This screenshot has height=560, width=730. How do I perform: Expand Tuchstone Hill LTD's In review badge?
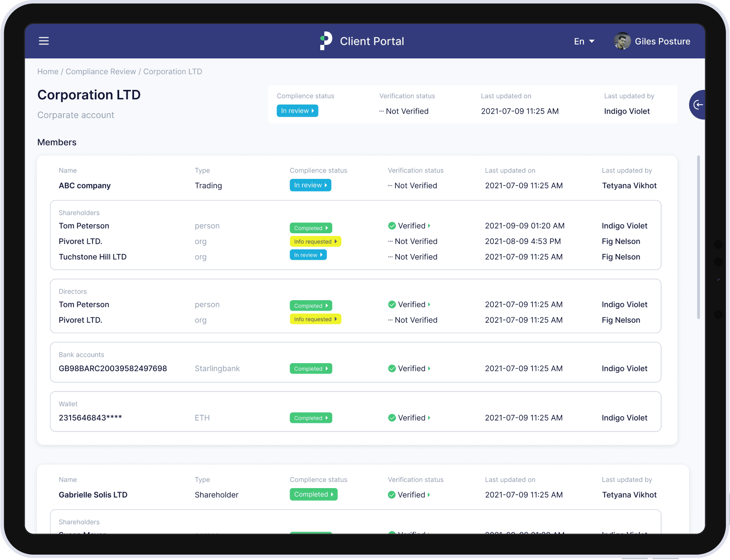308,255
